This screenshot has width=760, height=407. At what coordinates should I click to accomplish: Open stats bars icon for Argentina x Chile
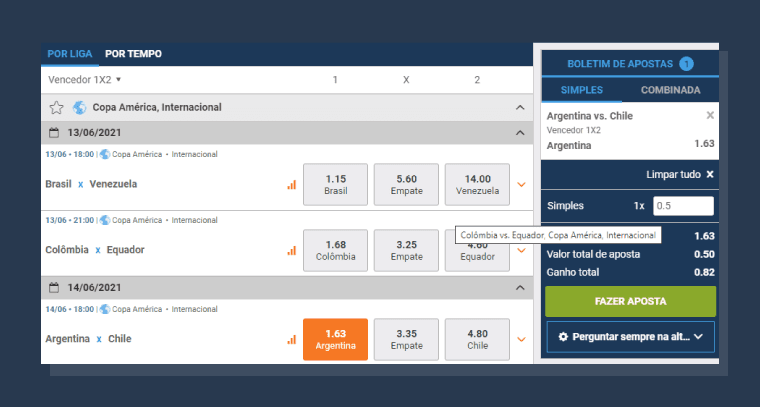tap(291, 340)
